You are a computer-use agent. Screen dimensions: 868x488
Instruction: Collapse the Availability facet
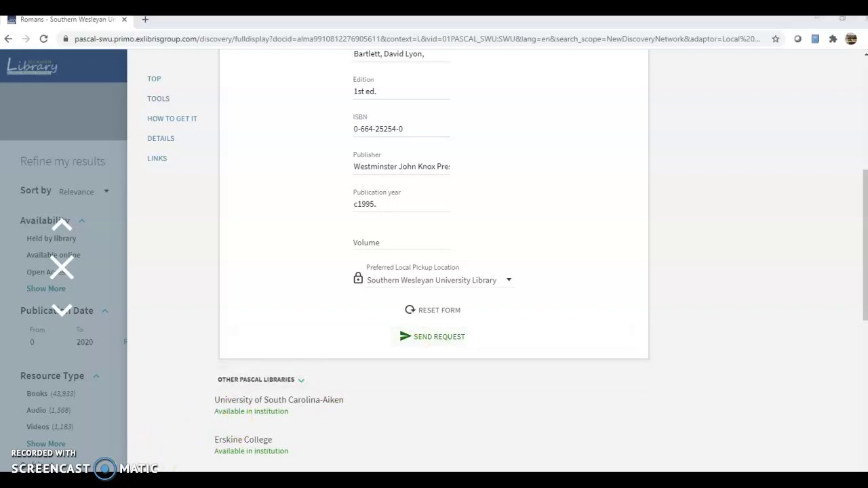pyautogui.click(x=81, y=220)
